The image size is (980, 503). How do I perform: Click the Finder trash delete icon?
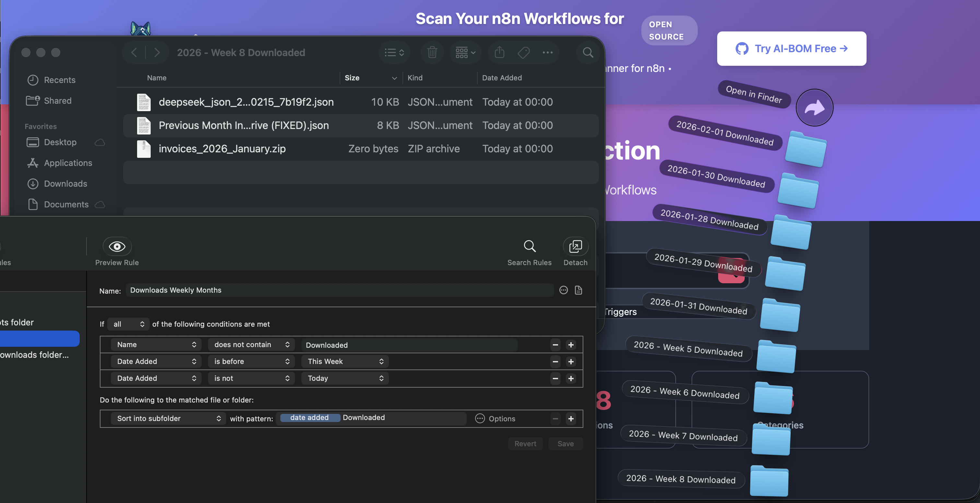(x=432, y=53)
